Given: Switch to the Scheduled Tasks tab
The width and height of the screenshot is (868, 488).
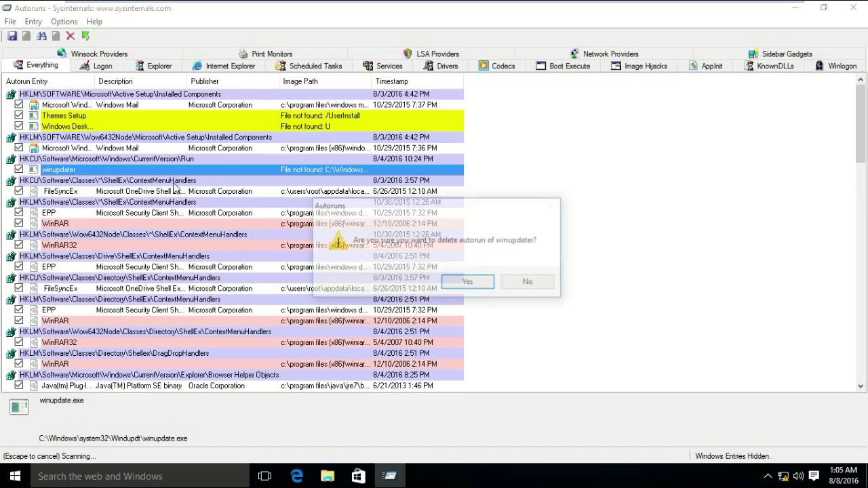Looking at the screenshot, I should point(309,66).
